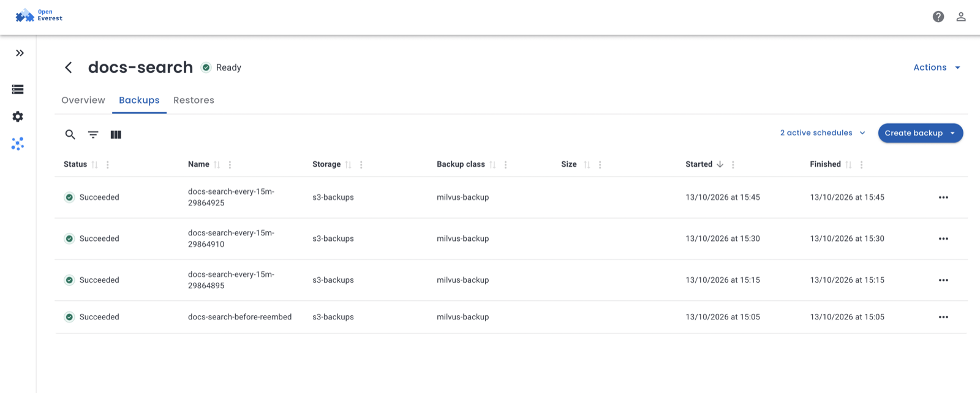Open settings gear in sidebar

pos(18,116)
